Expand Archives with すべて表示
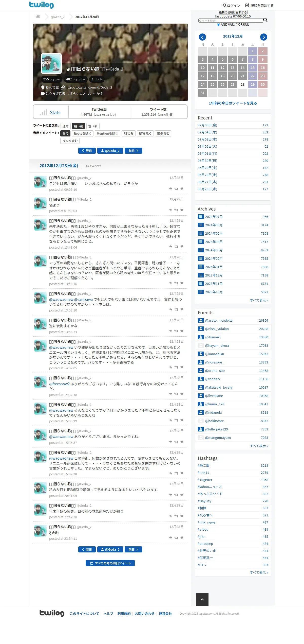This screenshot has width=304, height=644. 259,300
